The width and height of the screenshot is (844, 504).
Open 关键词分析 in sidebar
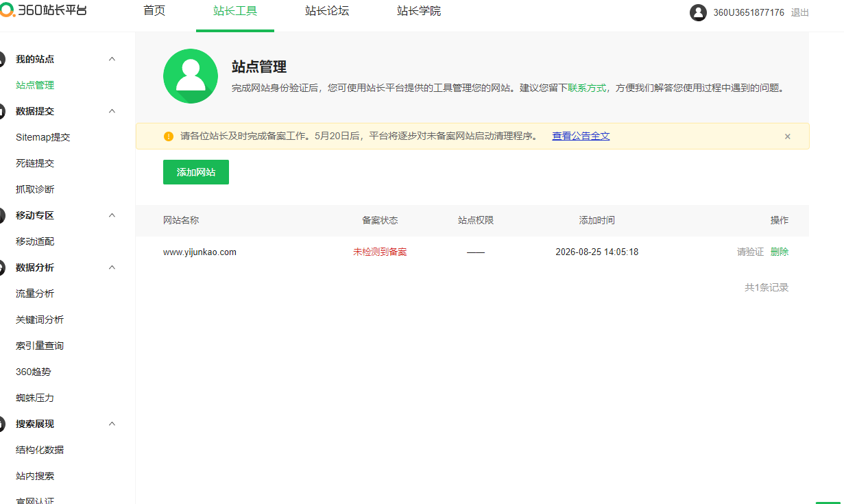click(x=40, y=320)
